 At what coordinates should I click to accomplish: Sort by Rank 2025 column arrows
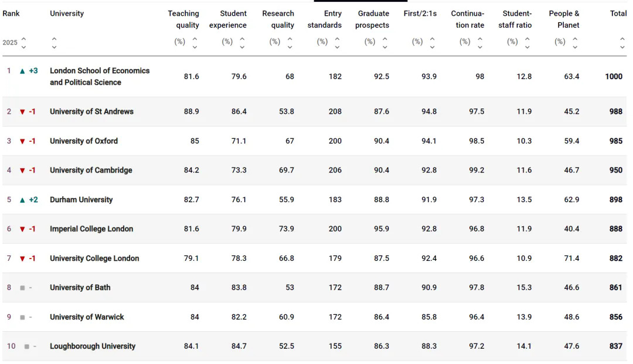click(24, 42)
